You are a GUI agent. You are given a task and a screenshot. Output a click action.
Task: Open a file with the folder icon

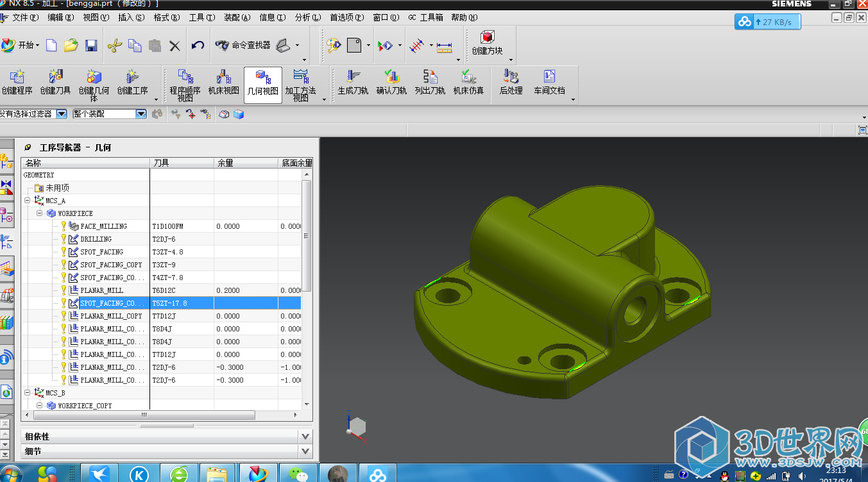71,46
